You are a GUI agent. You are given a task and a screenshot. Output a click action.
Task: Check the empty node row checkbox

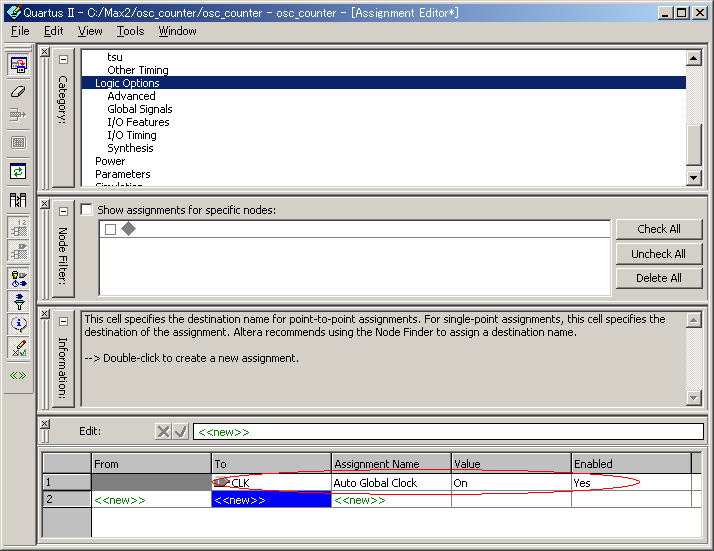(110, 229)
